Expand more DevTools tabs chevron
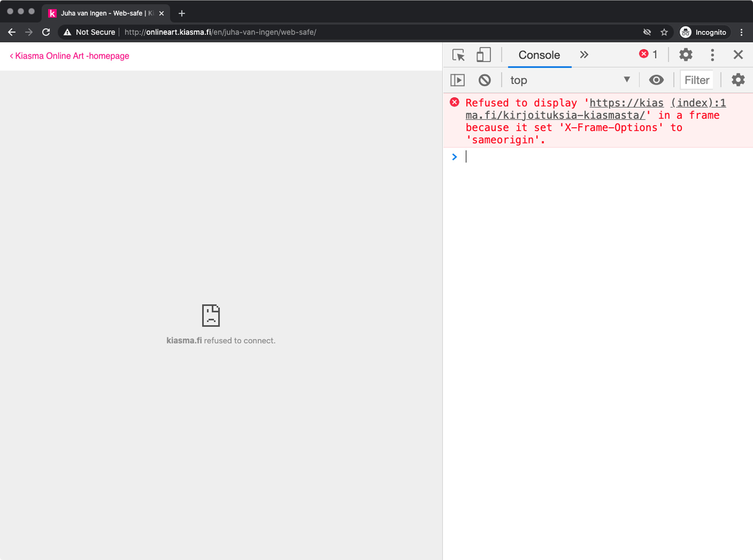Viewport: 753px width, 560px height. pyautogui.click(x=584, y=55)
